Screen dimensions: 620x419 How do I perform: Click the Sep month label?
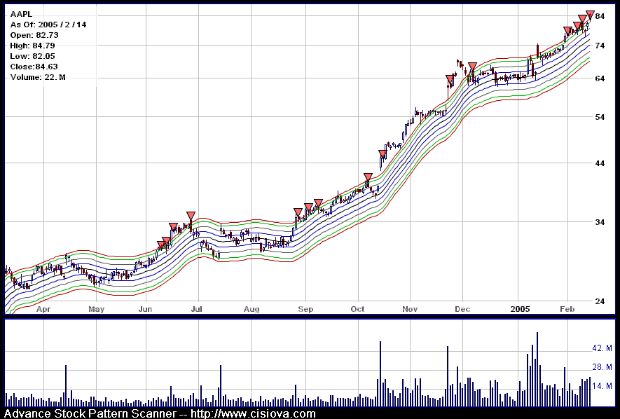pos(305,309)
